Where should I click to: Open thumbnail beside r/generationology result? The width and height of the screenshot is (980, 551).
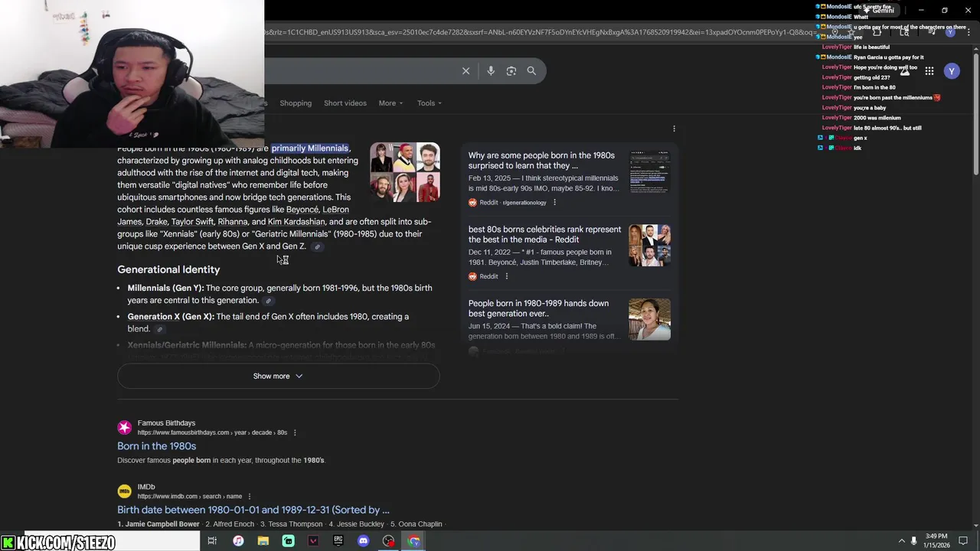point(649,171)
